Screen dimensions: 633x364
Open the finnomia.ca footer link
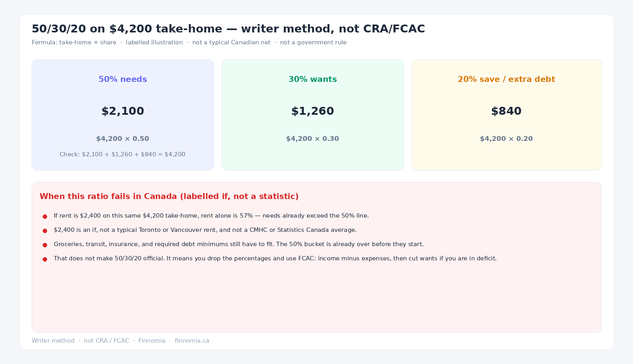pos(192,341)
